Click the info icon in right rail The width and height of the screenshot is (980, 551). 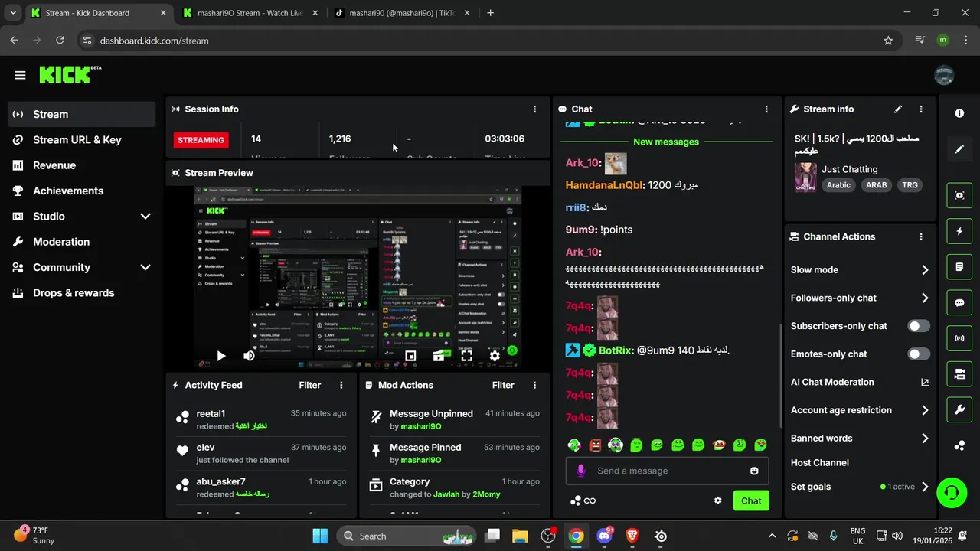[x=959, y=113]
